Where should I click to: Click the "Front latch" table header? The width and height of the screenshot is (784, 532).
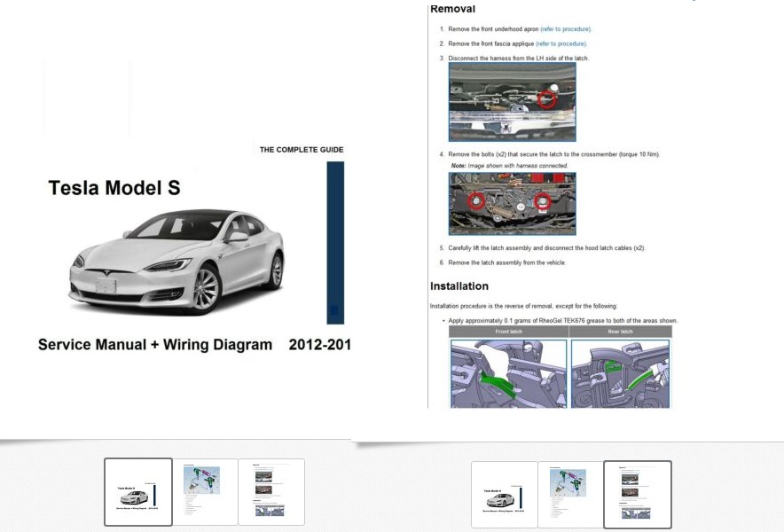(508, 332)
